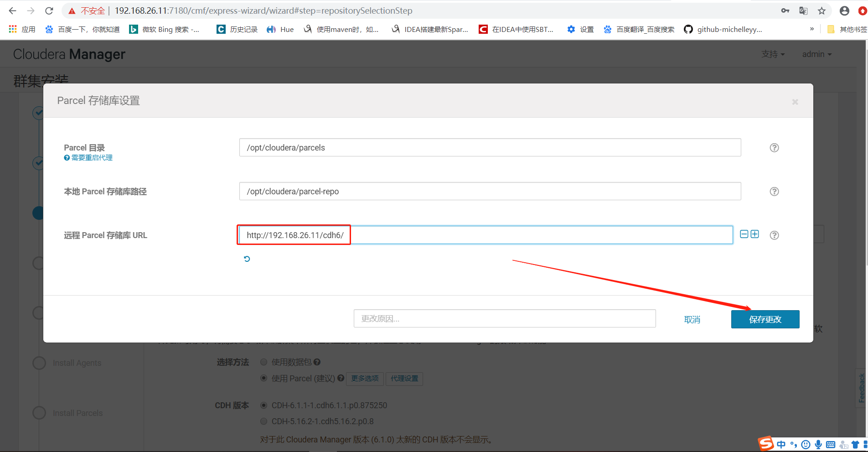Remove the remote URL entry with minus icon
868x452 pixels.
[x=744, y=234]
